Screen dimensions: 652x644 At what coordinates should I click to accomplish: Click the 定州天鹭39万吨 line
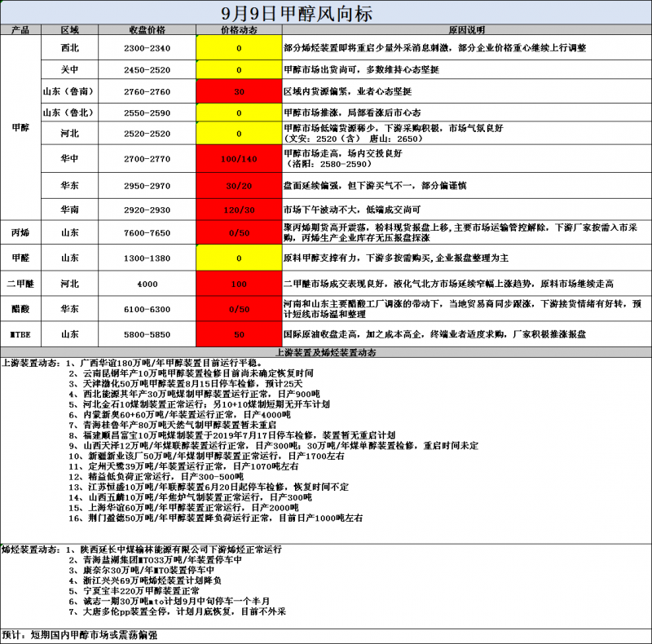[184, 466]
